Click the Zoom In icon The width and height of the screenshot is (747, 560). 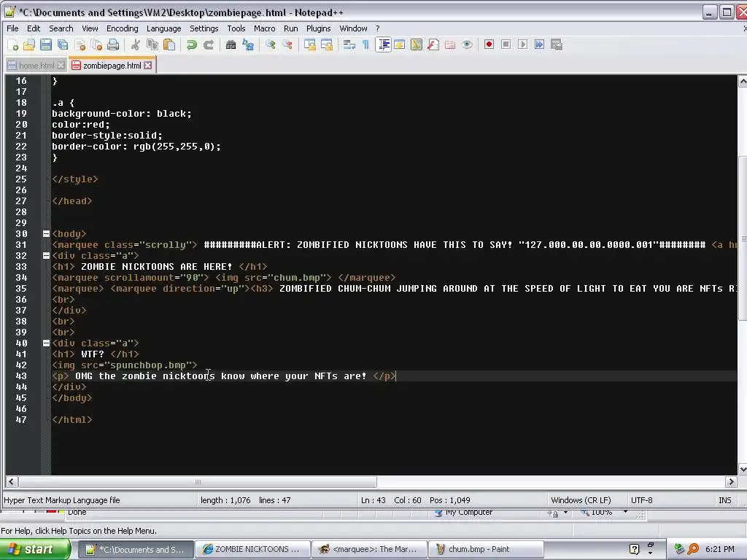coord(271,44)
